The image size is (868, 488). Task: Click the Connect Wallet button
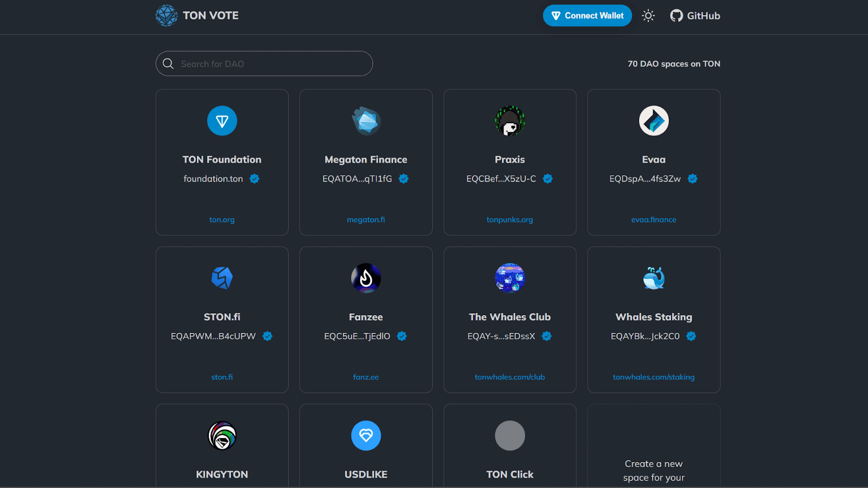588,16
